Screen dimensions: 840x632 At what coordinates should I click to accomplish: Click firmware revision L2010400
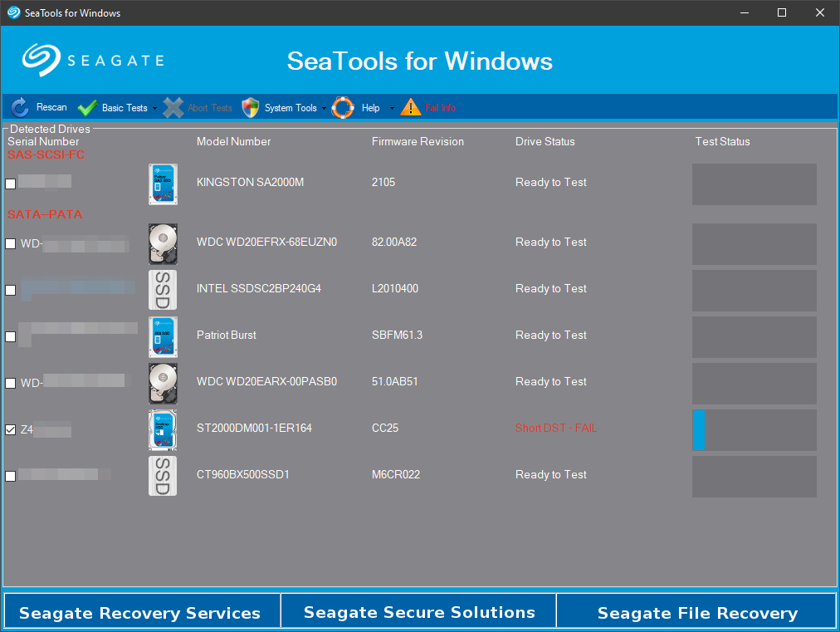[x=395, y=288]
